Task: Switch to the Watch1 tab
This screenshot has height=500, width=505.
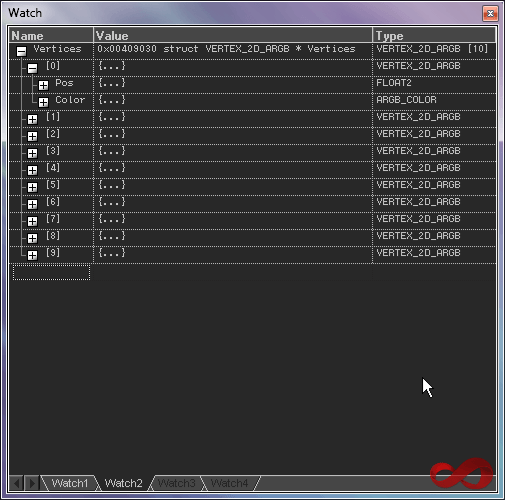Action: [69, 483]
